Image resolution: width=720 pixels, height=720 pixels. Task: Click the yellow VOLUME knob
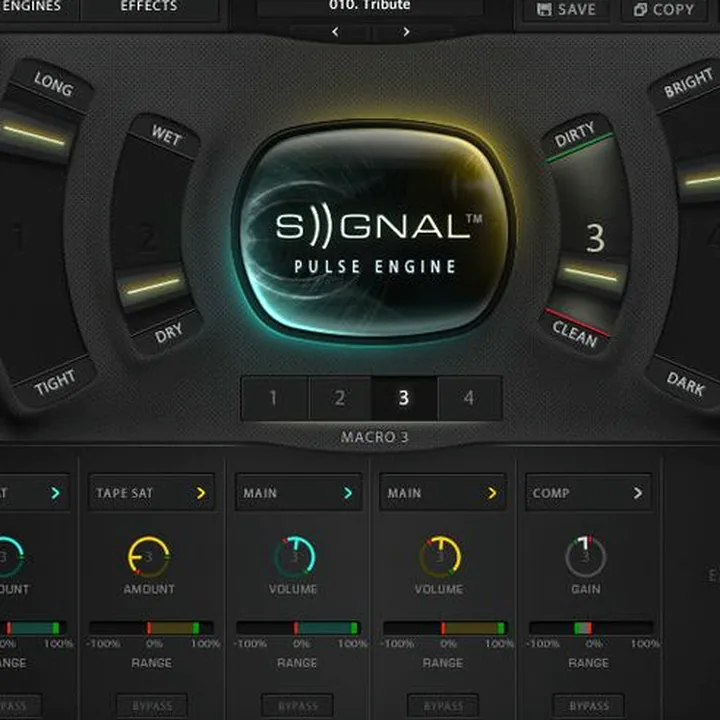[x=440, y=556]
